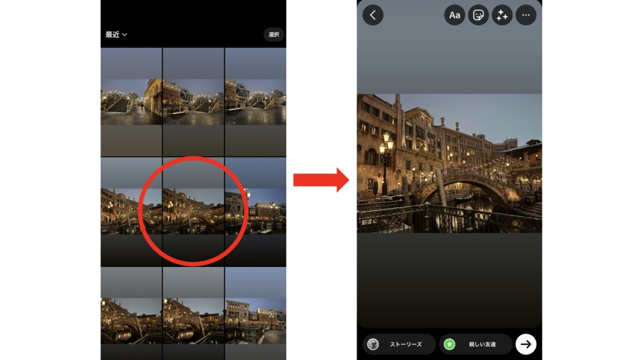Select the circled bridge photo in center
Viewport: 644px width, 360px height.
193,212
